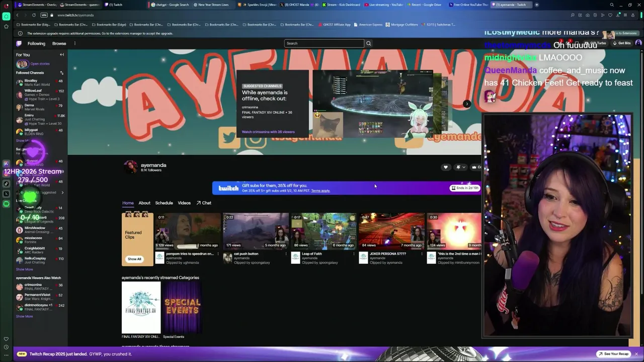Screen dimensions: 644x362
Task: Open CraigMabbitt channel in sidebar
Action: tap(39, 250)
